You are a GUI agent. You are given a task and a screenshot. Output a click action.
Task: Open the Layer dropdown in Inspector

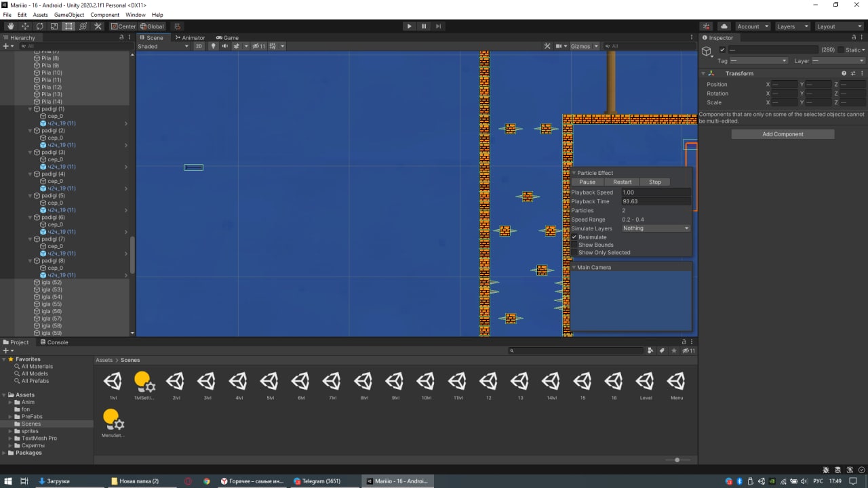pyautogui.click(x=837, y=61)
